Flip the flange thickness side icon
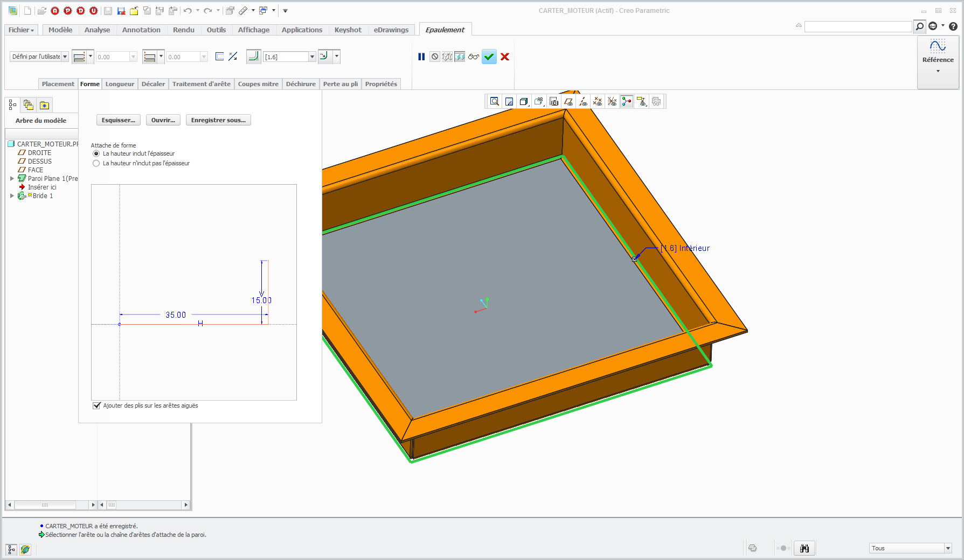The width and height of the screenshot is (964, 560). point(233,57)
